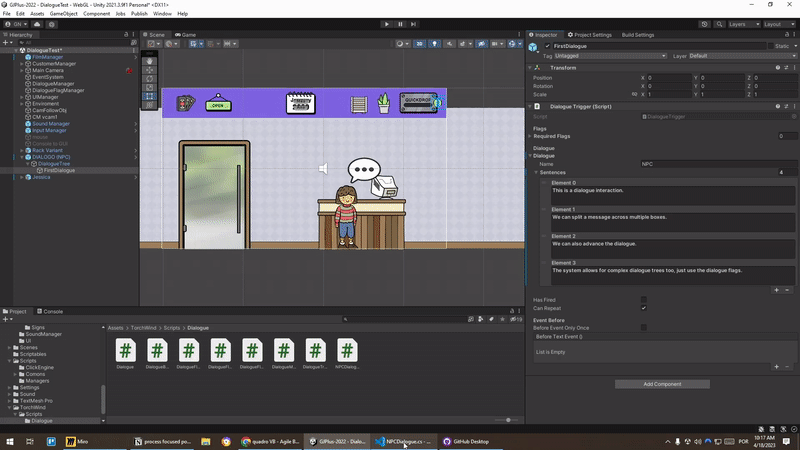Select Sound Manager in the Hierarchy
The height and width of the screenshot is (450, 800).
tap(51, 124)
